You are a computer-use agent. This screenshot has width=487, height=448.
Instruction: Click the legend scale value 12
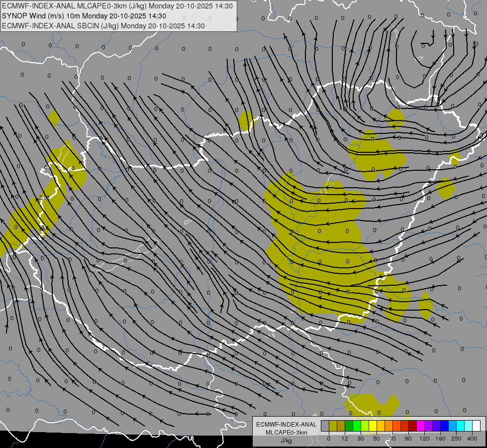click(345, 439)
